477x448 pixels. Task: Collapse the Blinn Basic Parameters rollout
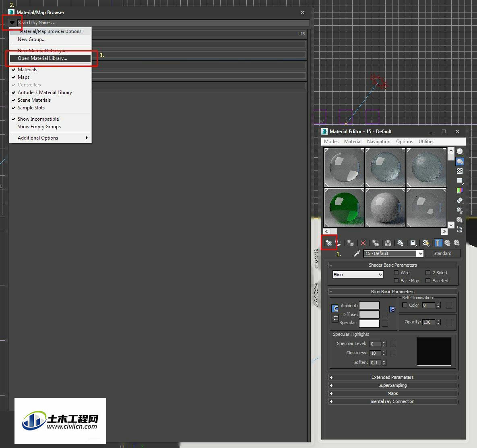coord(392,292)
